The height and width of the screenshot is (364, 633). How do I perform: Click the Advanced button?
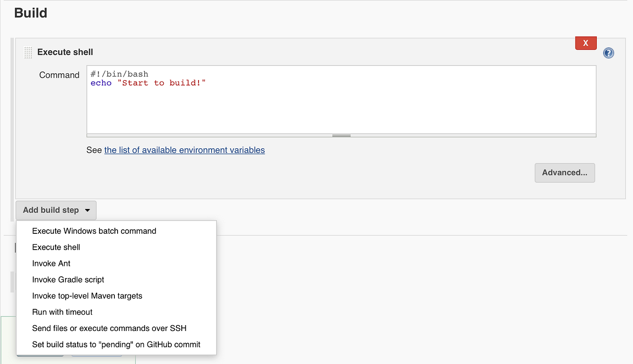[x=564, y=173]
